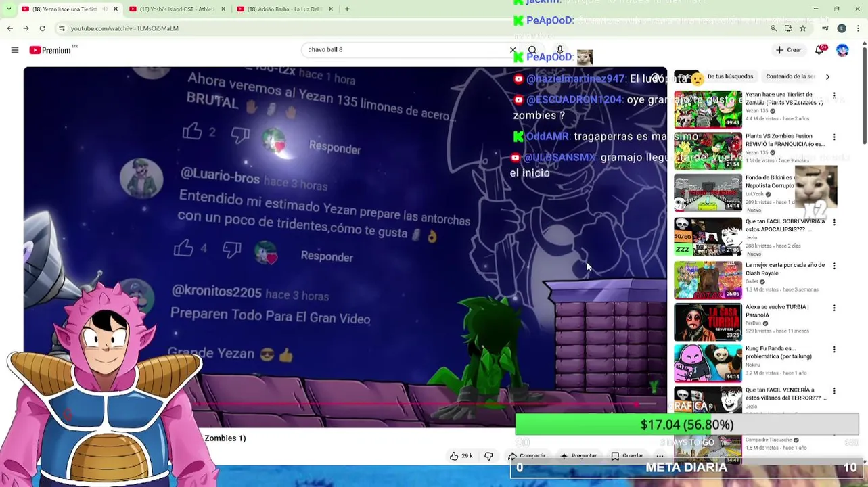Open the browser three-dot menu
868x487 pixels.
(858, 28)
